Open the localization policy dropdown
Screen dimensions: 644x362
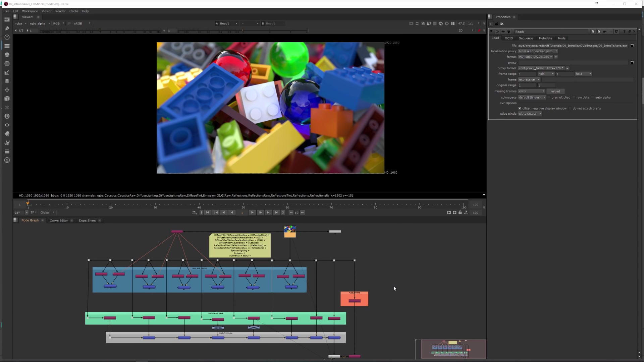pos(538,51)
